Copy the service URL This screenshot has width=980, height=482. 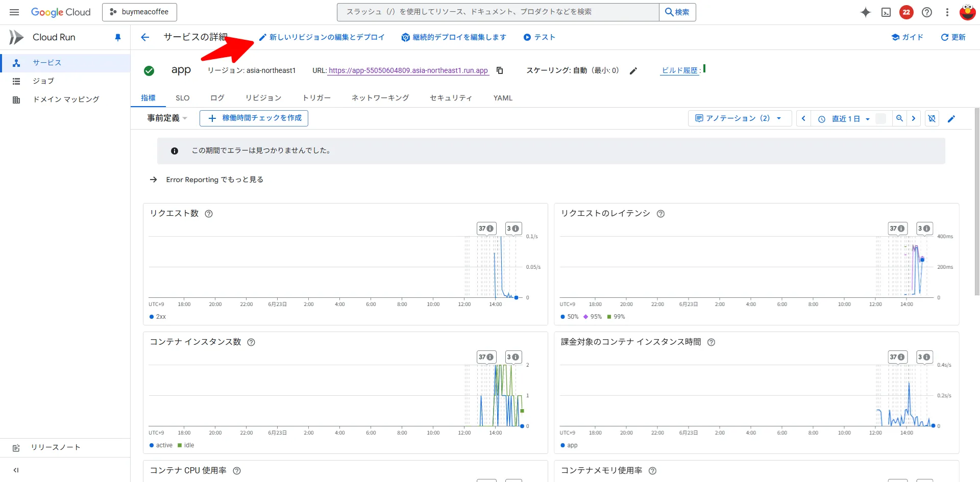tap(500, 70)
